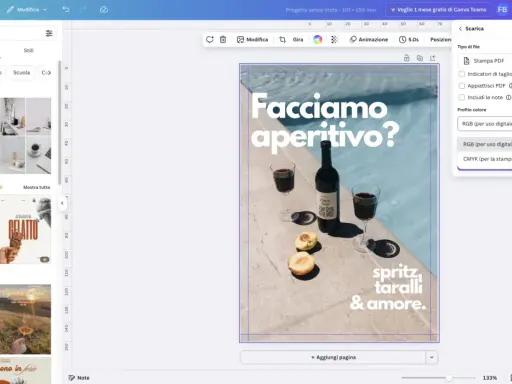Image resolution: width=512 pixels, height=384 pixels.
Task: Open the dropdown beside Aggiungi pagina
Action: pos(432,357)
